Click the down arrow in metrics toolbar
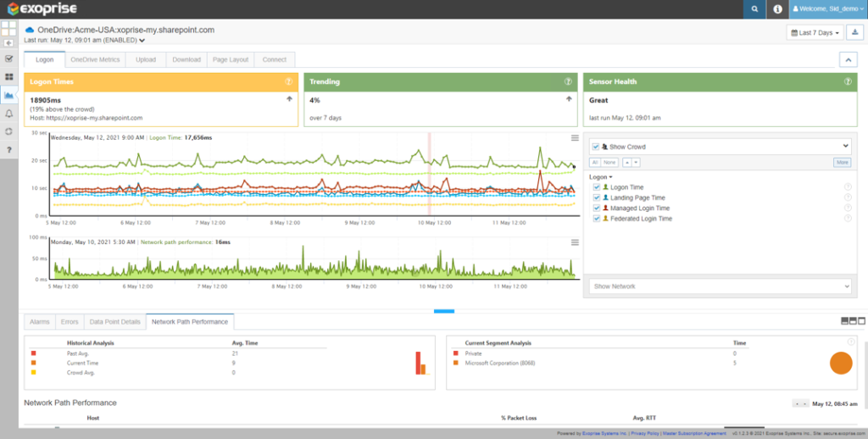 click(x=636, y=162)
